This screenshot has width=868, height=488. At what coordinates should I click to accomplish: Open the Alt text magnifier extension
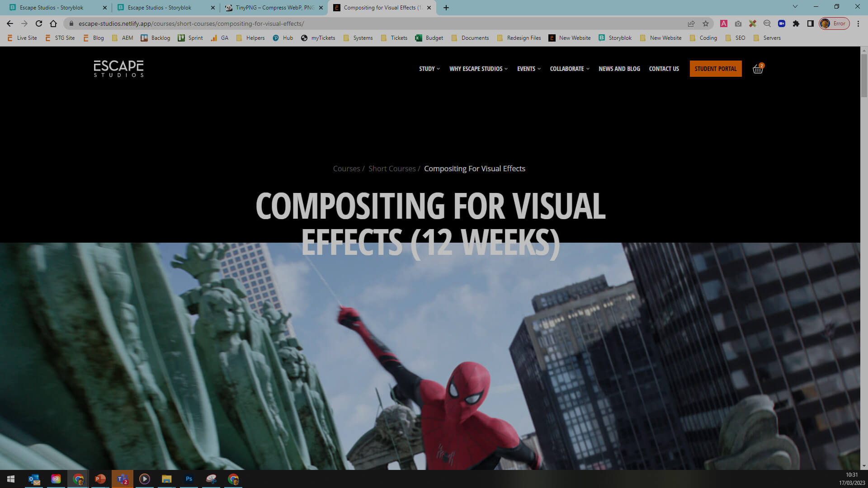pos(767,23)
